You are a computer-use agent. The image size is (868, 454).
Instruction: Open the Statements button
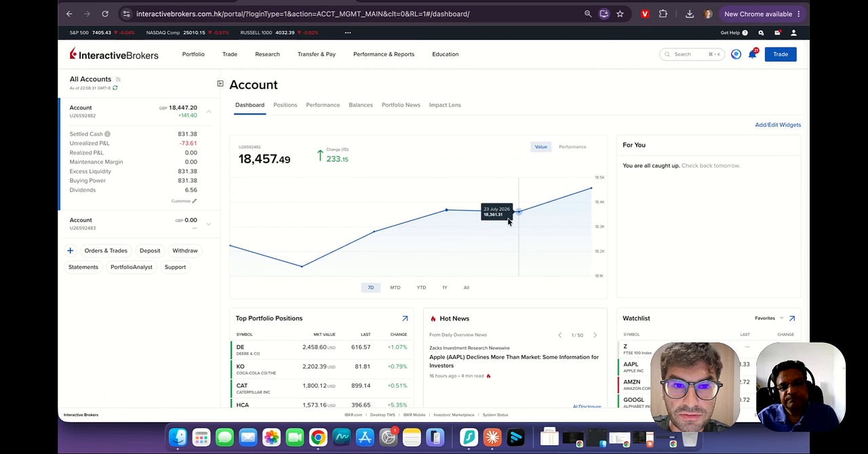(83, 267)
